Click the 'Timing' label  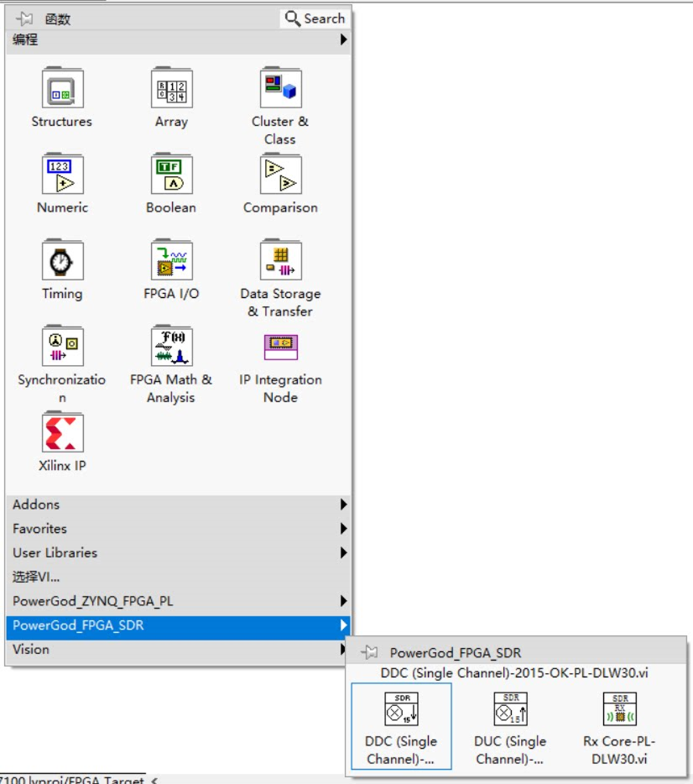pyautogui.click(x=62, y=294)
